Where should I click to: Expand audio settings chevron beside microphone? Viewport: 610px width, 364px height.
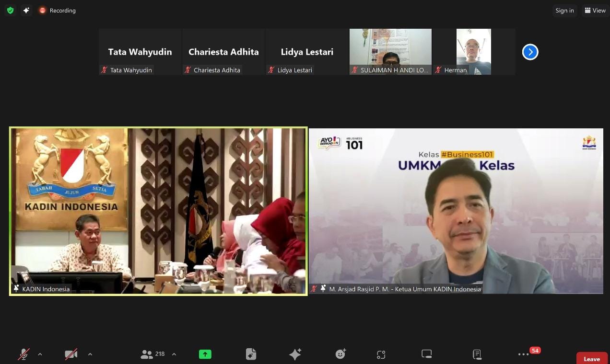(x=40, y=354)
